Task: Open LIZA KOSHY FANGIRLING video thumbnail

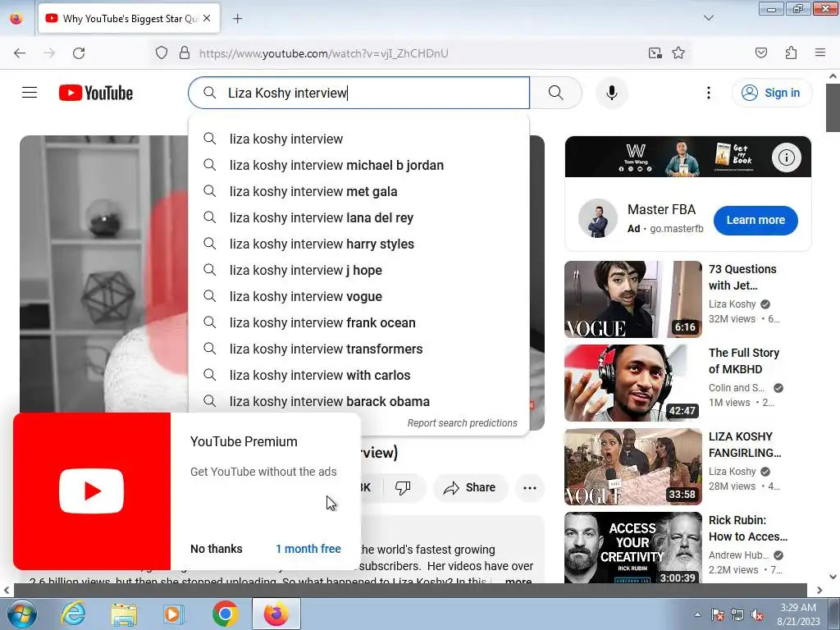Action: [632, 467]
